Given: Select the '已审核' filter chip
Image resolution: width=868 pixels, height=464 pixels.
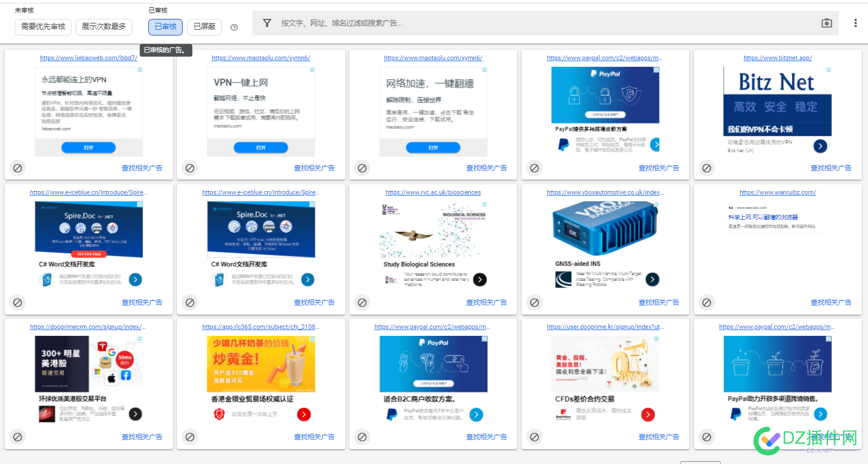Looking at the screenshot, I should coord(165,27).
